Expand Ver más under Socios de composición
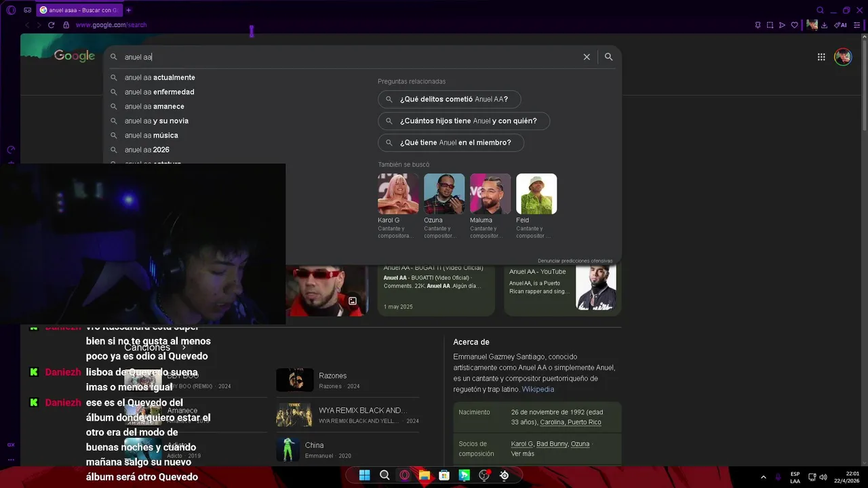Screen dimensions: 868x488 523,453
